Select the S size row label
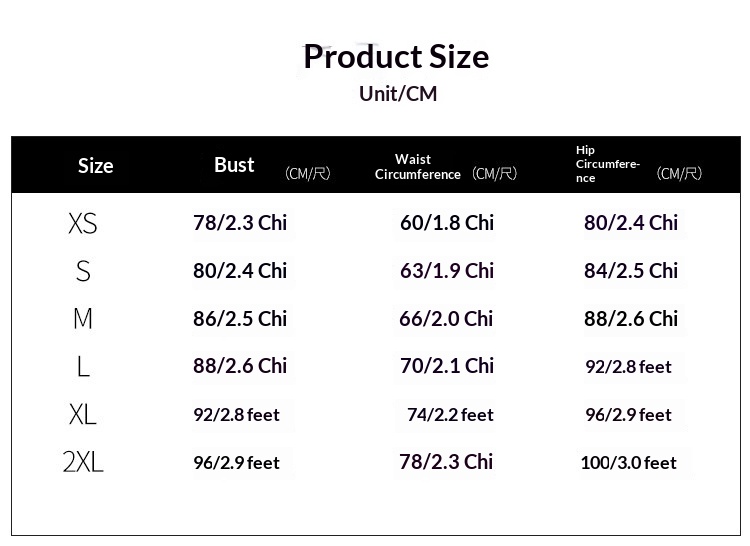750x546 pixels. click(83, 271)
